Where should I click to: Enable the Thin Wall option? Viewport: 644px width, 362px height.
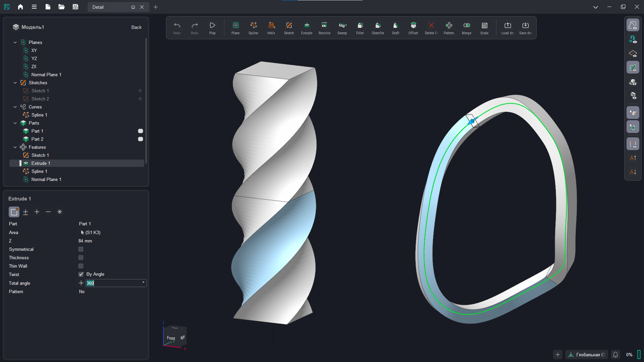coord(81,266)
